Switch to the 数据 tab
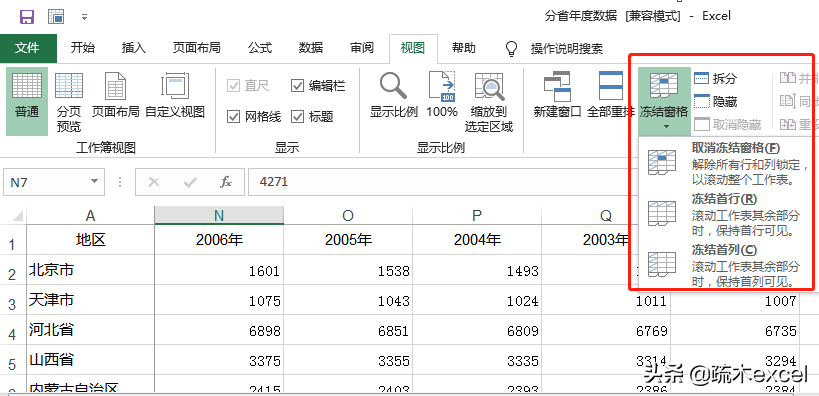 point(311,49)
